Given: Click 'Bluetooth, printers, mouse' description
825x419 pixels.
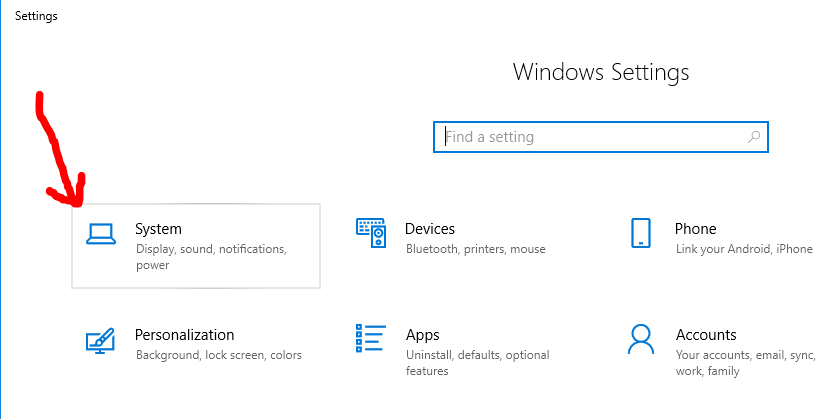Looking at the screenshot, I should [x=475, y=249].
